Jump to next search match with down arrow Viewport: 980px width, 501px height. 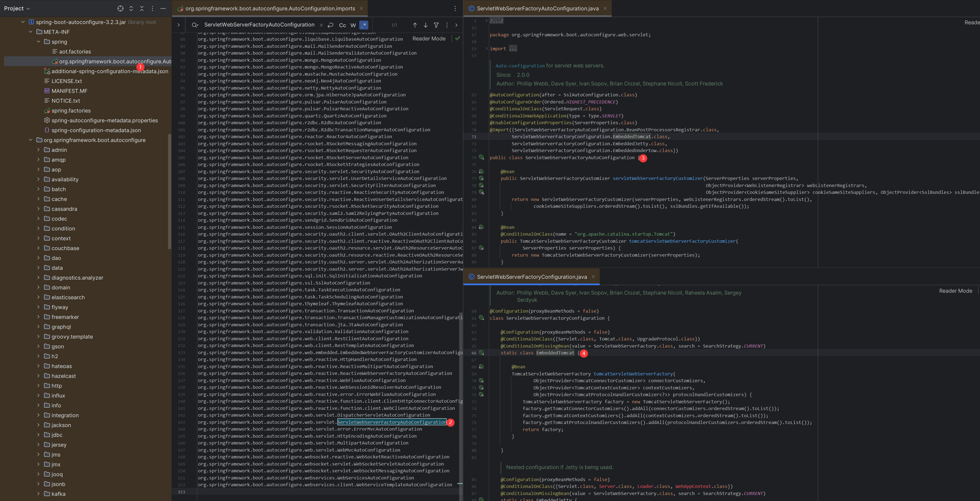(x=425, y=25)
